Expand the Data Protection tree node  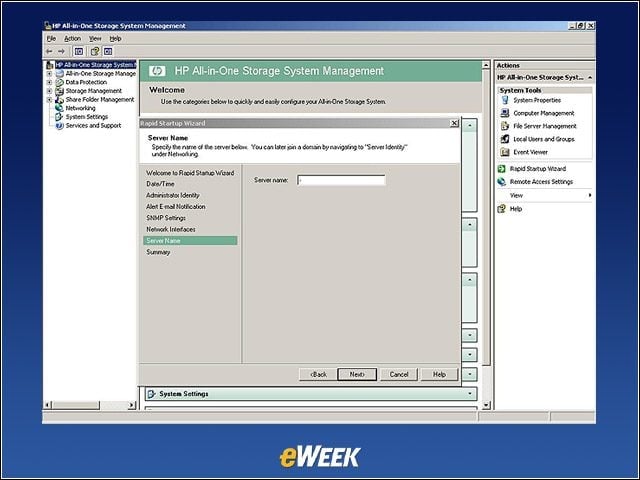(x=49, y=82)
